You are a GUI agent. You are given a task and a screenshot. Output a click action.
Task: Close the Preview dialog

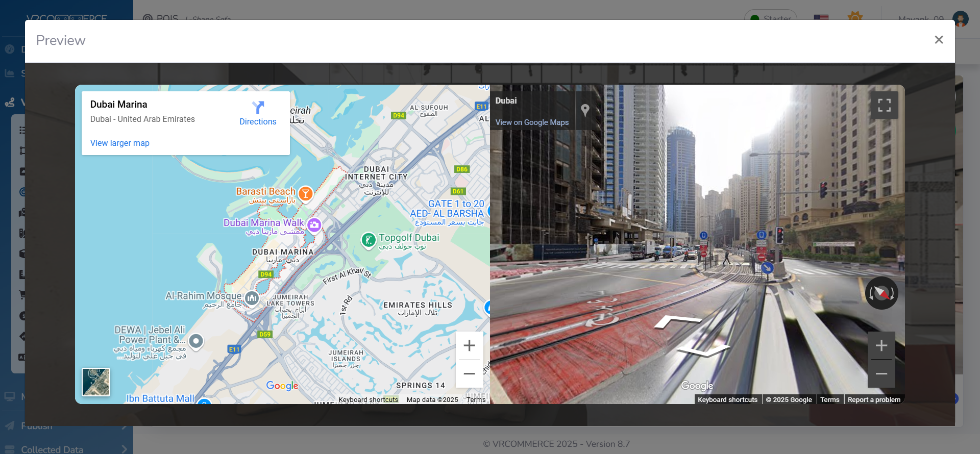click(x=938, y=40)
